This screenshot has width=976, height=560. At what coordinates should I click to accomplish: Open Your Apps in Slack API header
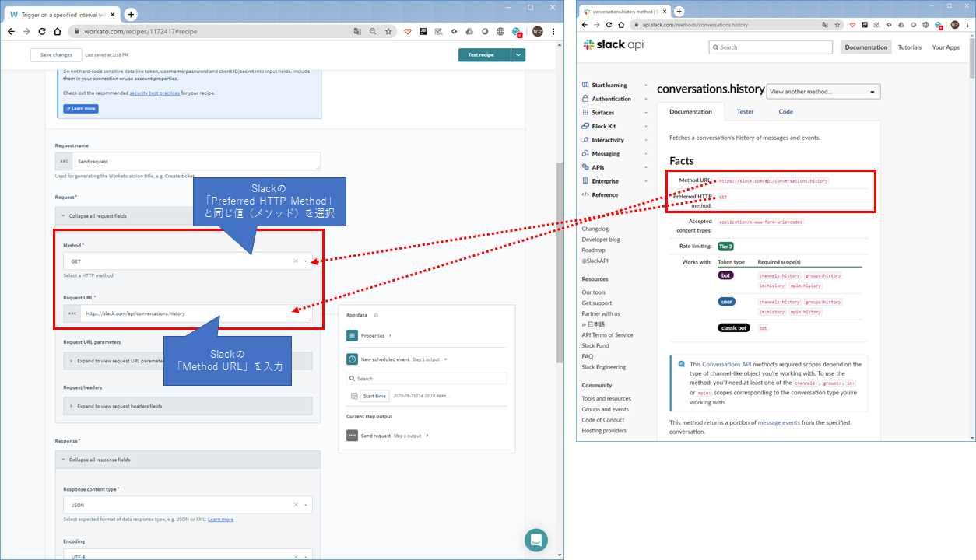(x=946, y=47)
